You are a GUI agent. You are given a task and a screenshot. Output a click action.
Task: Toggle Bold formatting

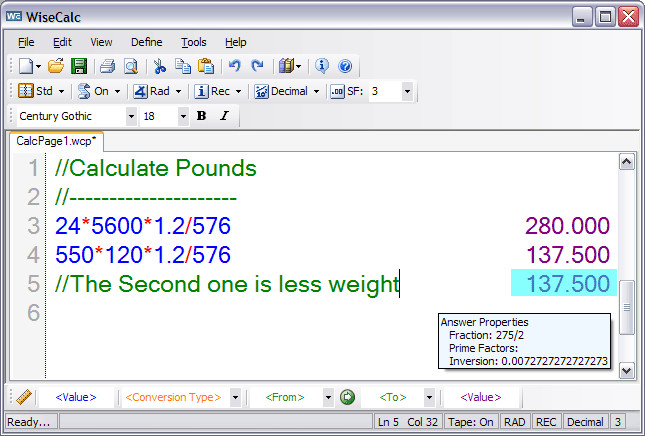point(201,116)
